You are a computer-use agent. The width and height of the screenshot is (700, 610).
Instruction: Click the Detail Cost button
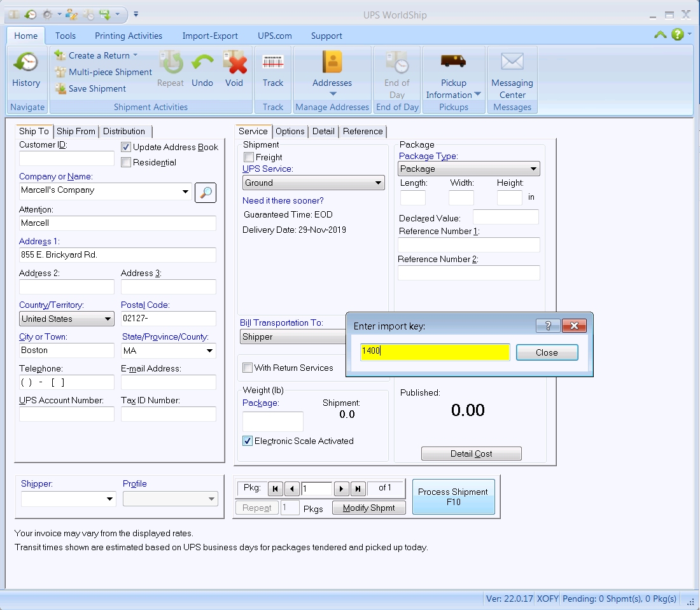(471, 454)
